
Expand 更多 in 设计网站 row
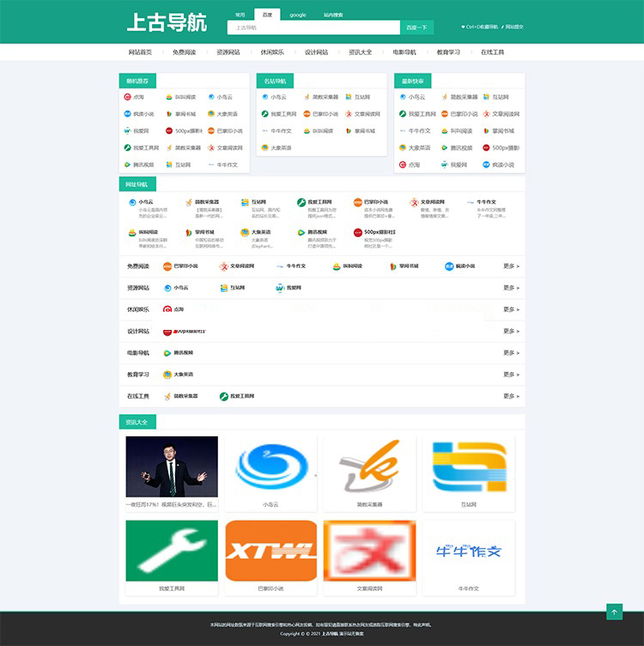[x=511, y=331]
